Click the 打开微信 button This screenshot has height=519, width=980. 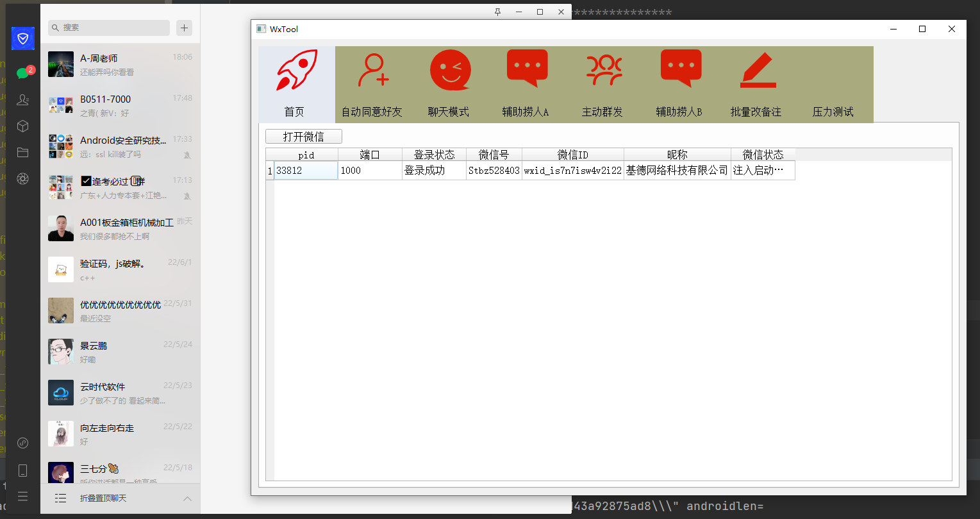coord(303,136)
